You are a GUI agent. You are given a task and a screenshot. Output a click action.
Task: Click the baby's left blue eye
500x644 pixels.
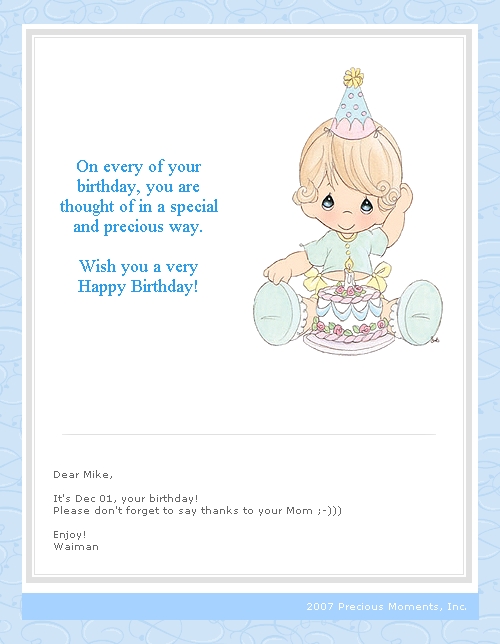coord(328,202)
